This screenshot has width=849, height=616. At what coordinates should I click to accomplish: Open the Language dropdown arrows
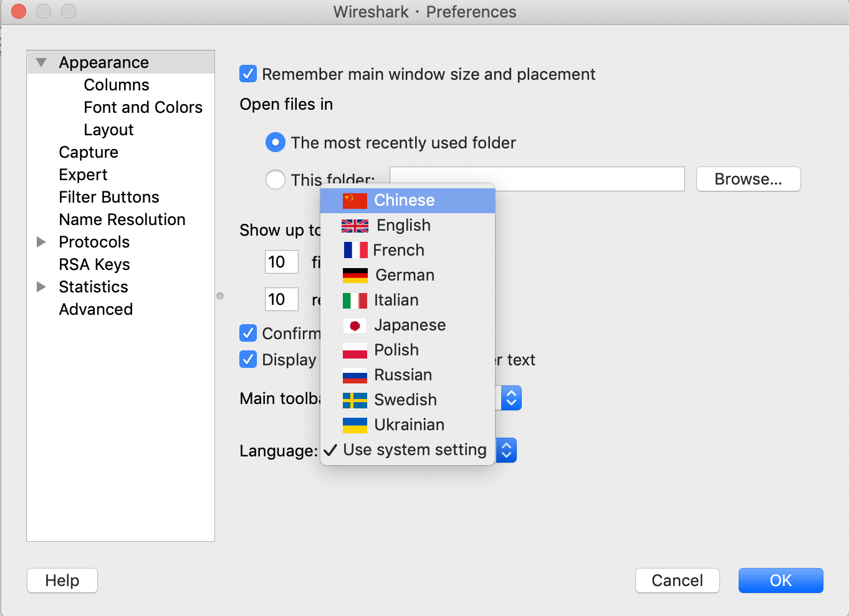[x=506, y=450]
